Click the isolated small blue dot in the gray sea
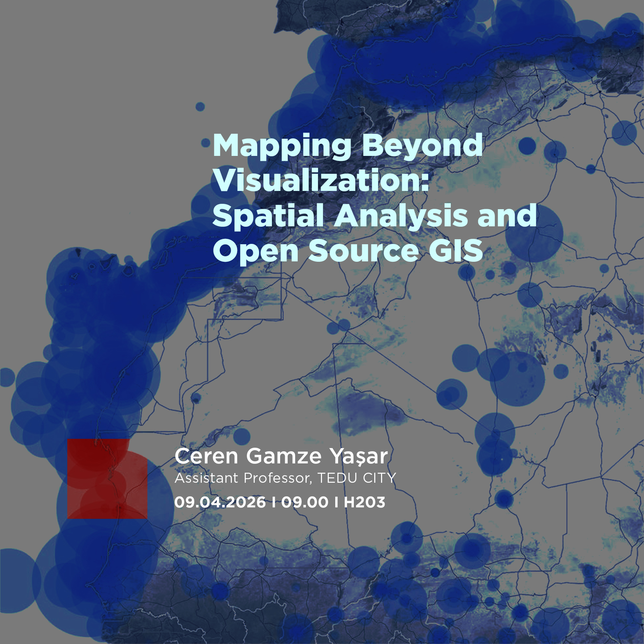This screenshot has width=644, height=644. [200, 107]
